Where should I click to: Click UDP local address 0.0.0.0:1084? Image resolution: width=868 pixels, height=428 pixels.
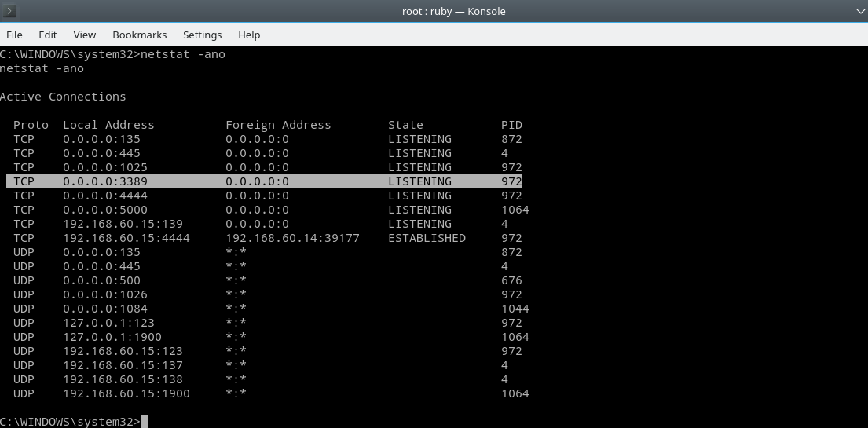105,309
